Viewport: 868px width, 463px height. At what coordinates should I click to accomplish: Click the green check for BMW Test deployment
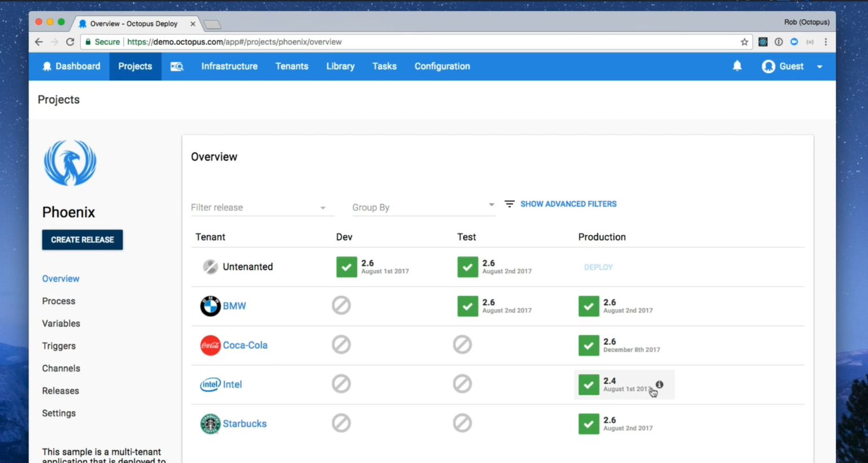(x=467, y=306)
